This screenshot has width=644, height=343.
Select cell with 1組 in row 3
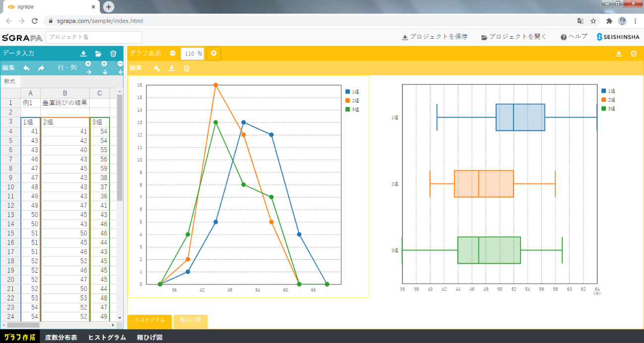(x=30, y=122)
